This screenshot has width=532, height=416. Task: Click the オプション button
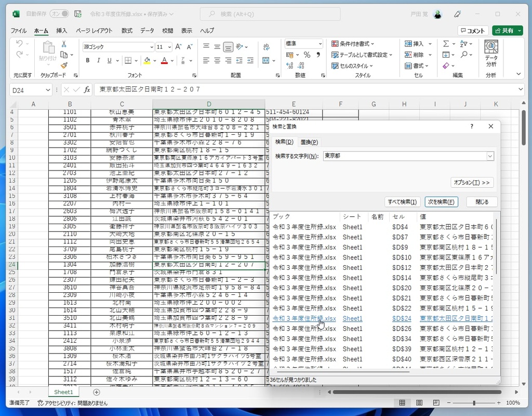pyautogui.click(x=472, y=183)
